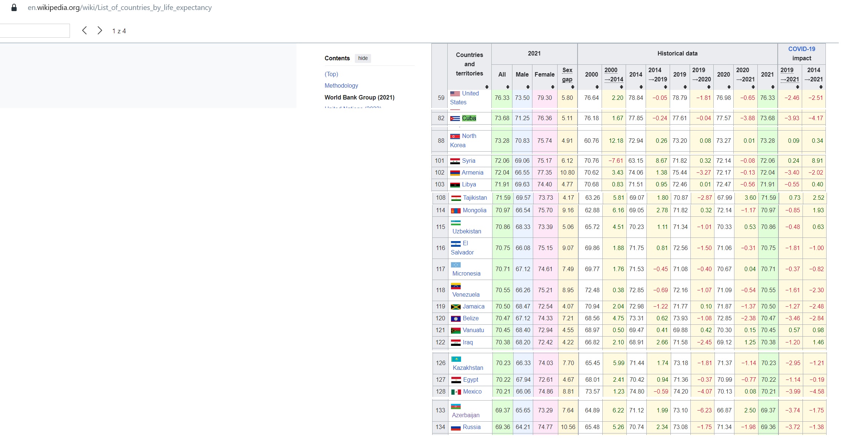
Task: Click the Egypt flag icon
Action: pos(456,380)
